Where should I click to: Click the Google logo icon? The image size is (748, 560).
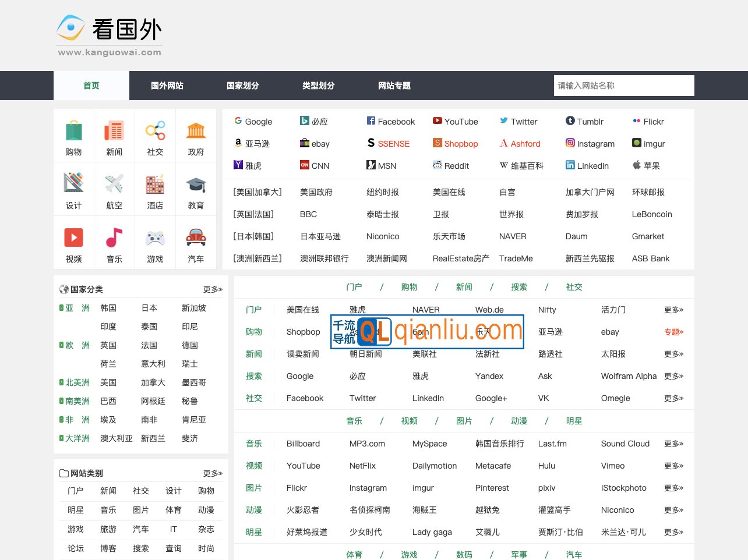(x=238, y=121)
